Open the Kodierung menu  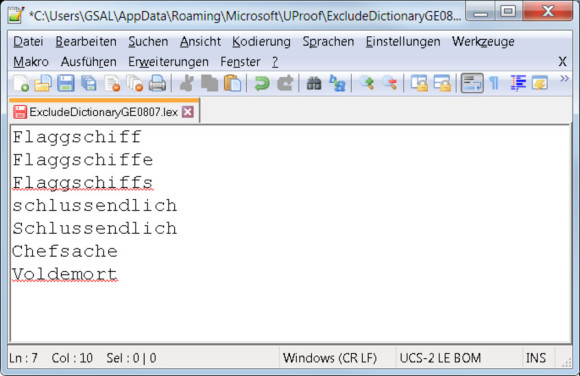(261, 41)
